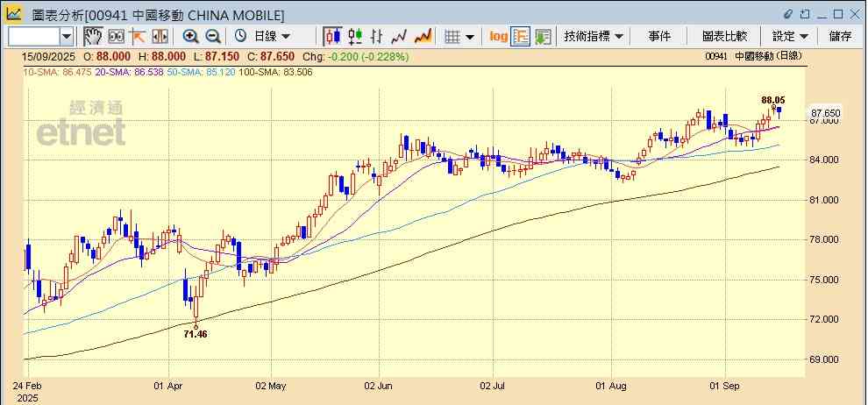
Task: Click the 02 May date axis label
Action: (x=271, y=386)
